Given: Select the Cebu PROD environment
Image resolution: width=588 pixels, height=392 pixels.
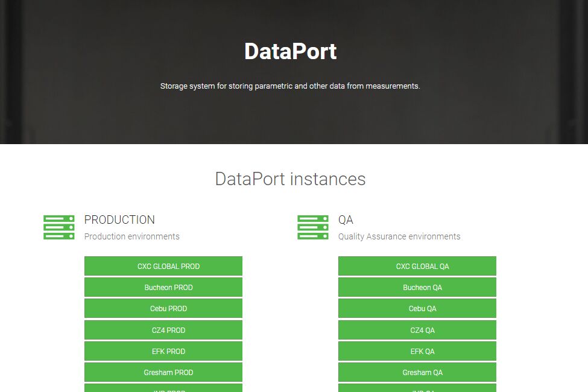Looking at the screenshot, I should (x=163, y=309).
